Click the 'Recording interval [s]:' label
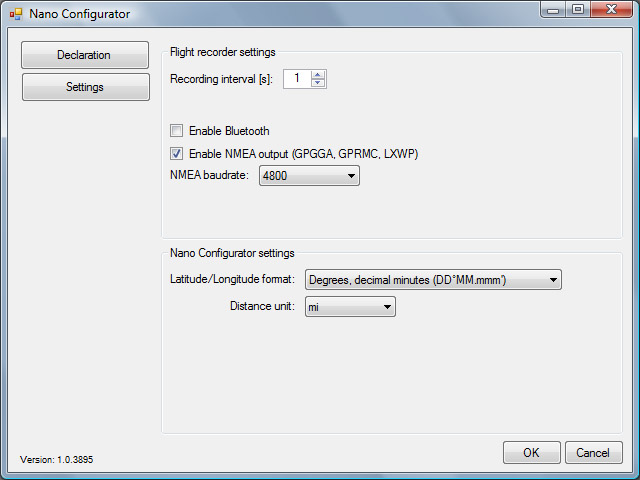 coord(221,79)
